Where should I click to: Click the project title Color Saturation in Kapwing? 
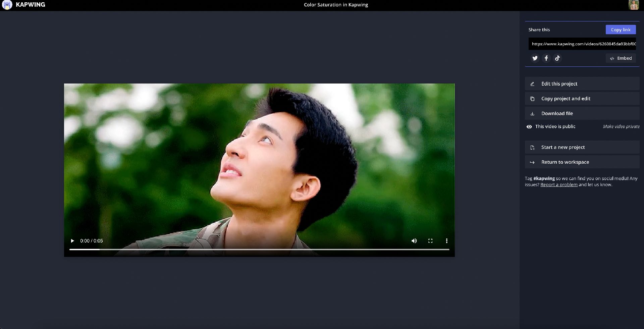[336, 5]
